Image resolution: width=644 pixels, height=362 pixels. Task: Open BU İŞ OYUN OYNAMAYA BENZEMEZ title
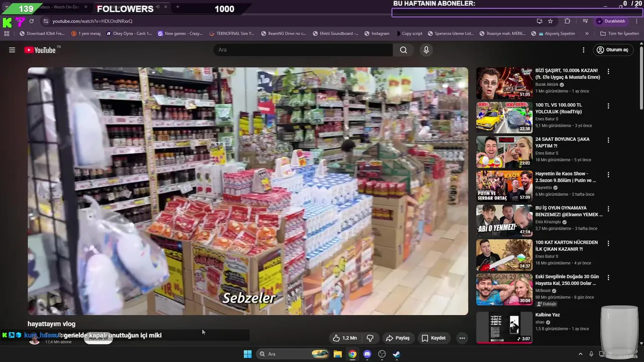click(569, 211)
